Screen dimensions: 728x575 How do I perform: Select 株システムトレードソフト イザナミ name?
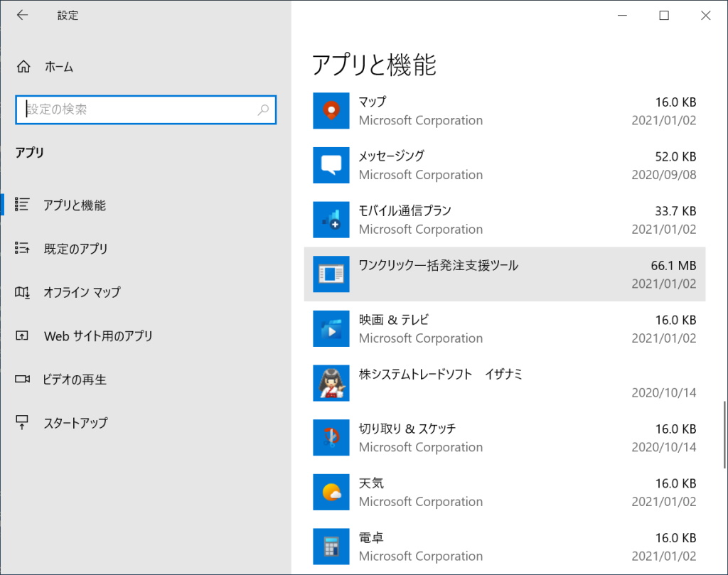(441, 374)
